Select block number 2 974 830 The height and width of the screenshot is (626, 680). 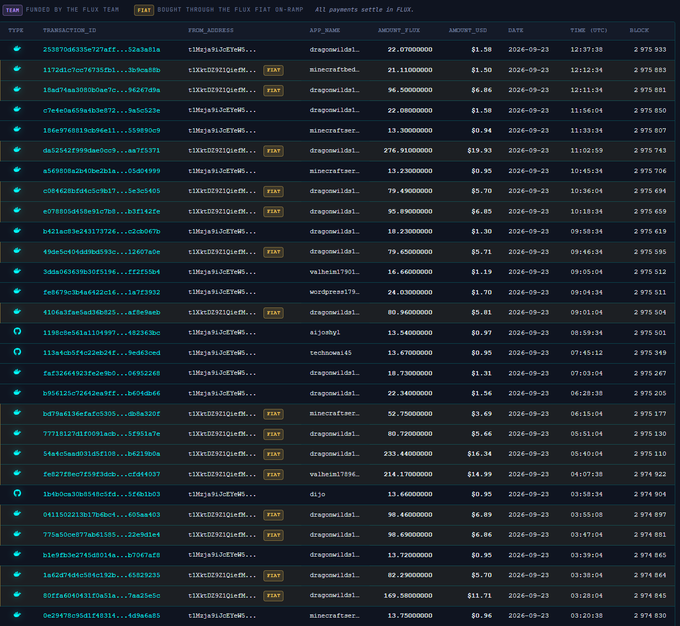[650, 616]
